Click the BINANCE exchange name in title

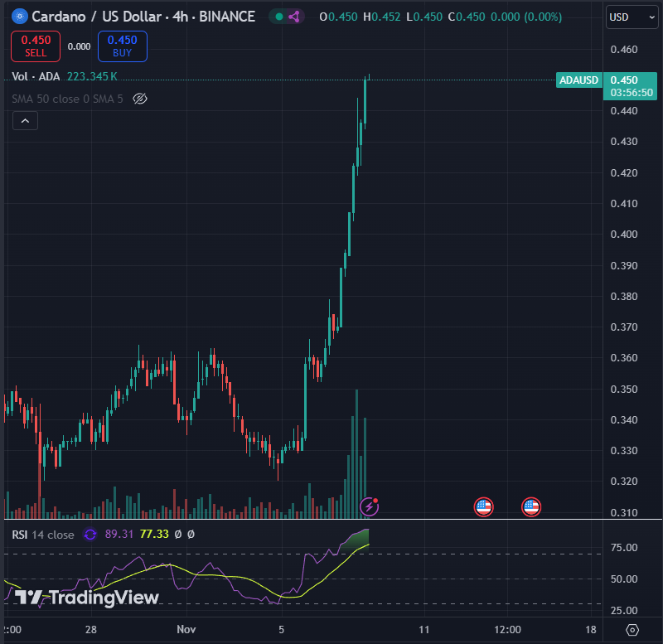[227, 17]
